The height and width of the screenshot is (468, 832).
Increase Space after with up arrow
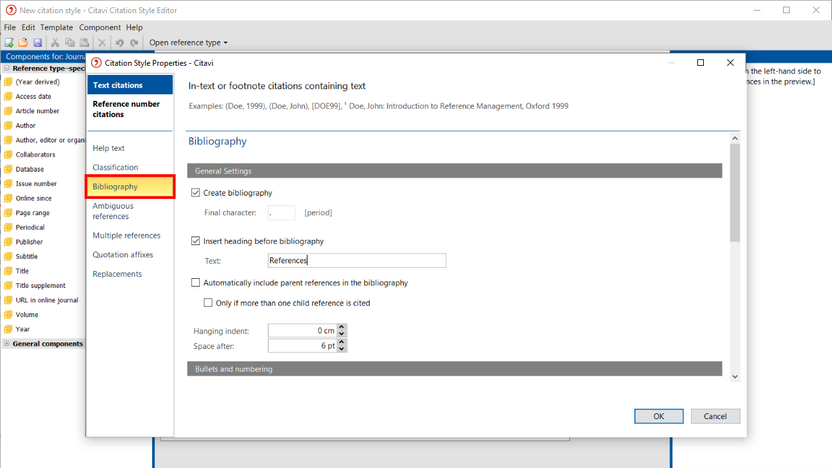[342, 342]
